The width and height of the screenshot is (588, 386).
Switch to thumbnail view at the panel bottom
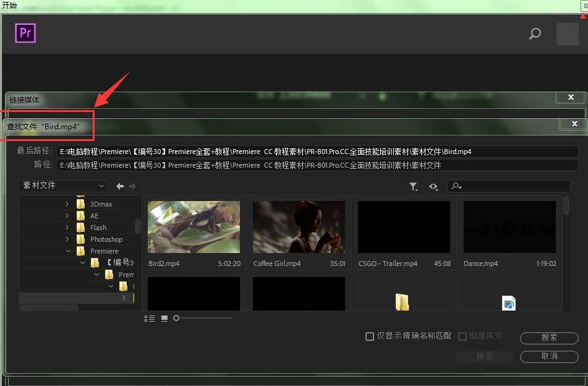163,318
